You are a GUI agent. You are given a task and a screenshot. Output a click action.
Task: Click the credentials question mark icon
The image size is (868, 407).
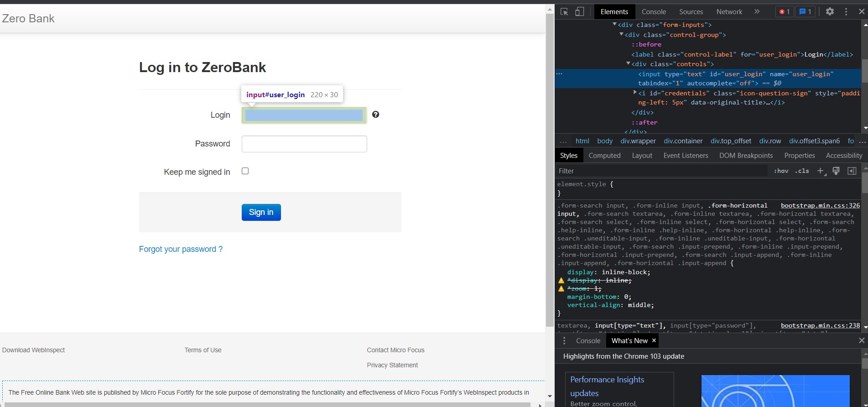tap(375, 115)
